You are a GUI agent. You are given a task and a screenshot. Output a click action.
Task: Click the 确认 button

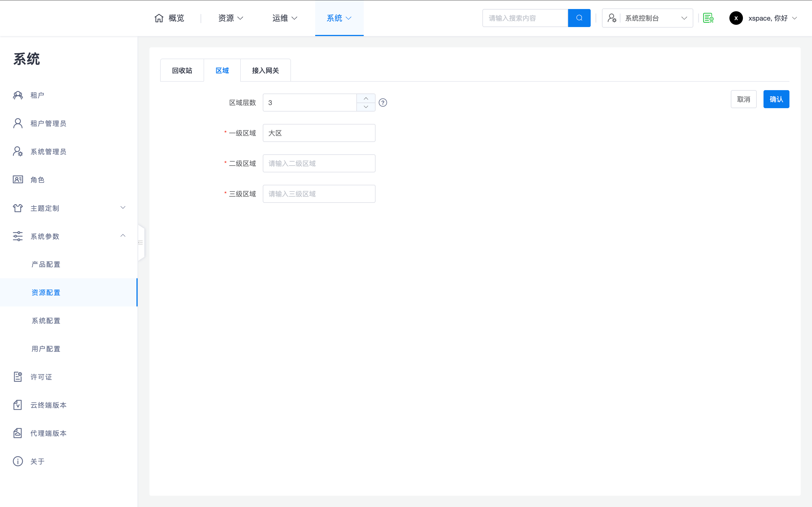(x=776, y=99)
